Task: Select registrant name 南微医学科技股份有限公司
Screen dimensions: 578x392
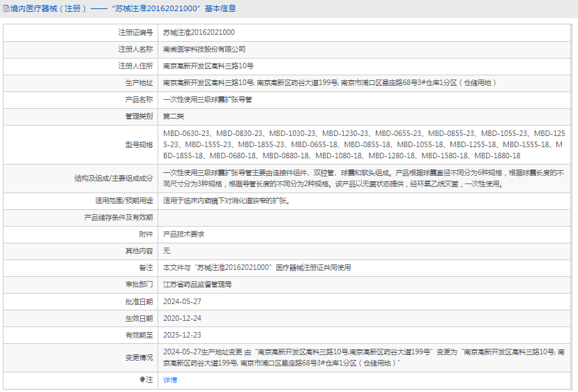Action: click(204, 49)
